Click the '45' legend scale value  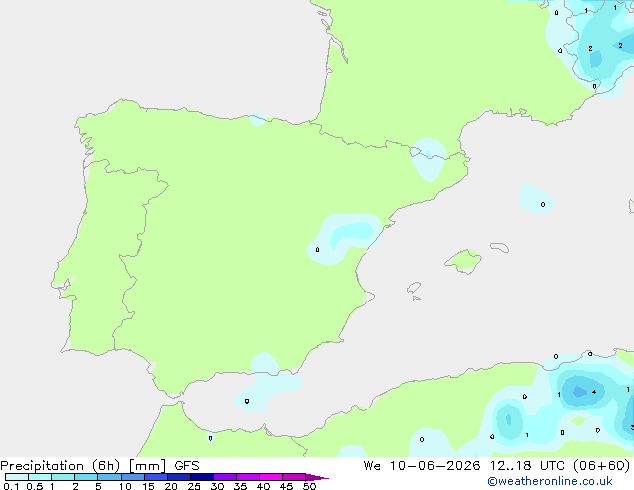coord(286,486)
